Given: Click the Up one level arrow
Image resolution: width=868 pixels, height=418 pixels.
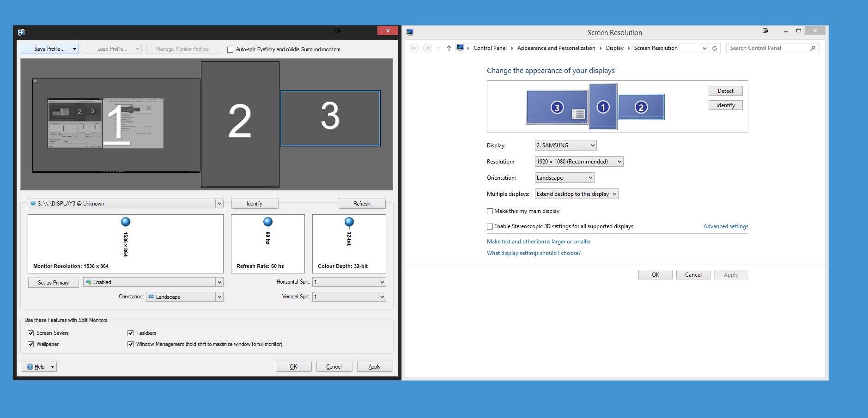Looking at the screenshot, I should click(x=449, y=48).
